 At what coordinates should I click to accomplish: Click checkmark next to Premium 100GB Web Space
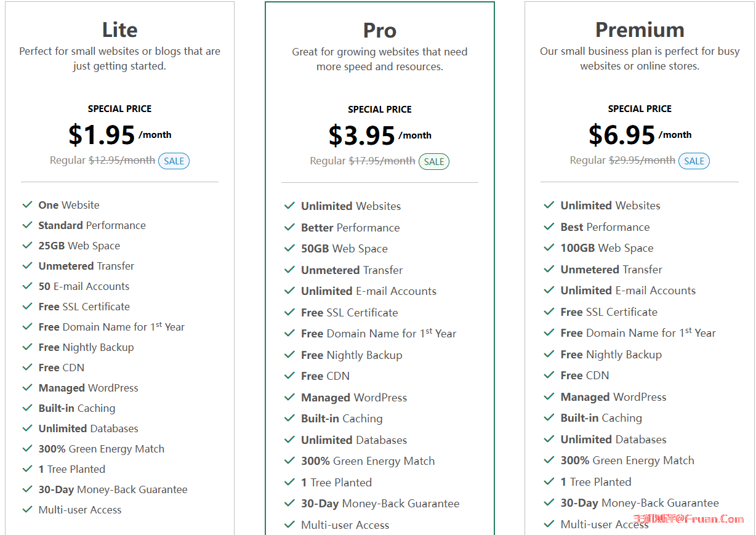pyautogui.click(x=549, y=247)
